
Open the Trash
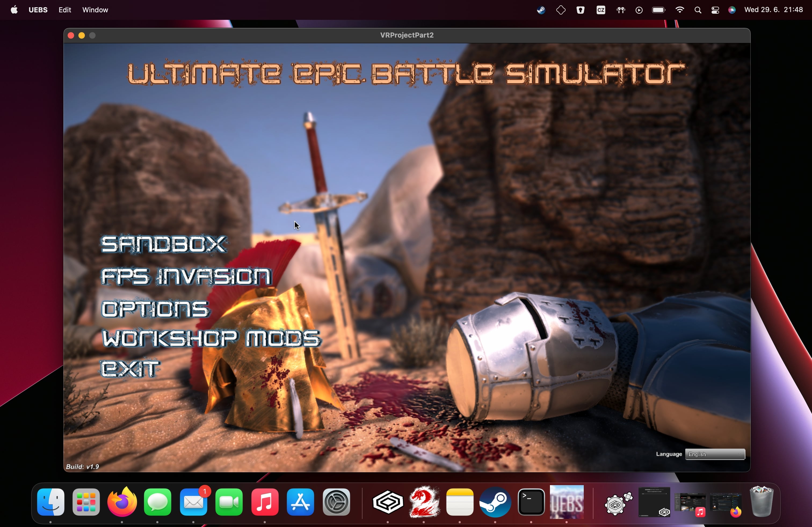762,502
